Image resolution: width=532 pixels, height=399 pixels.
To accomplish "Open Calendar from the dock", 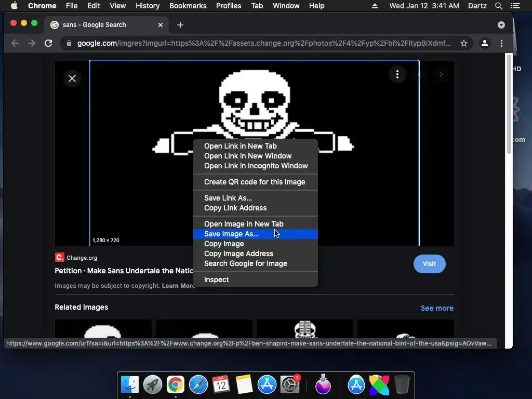I will pyautogui.click(x=221, y=385).
